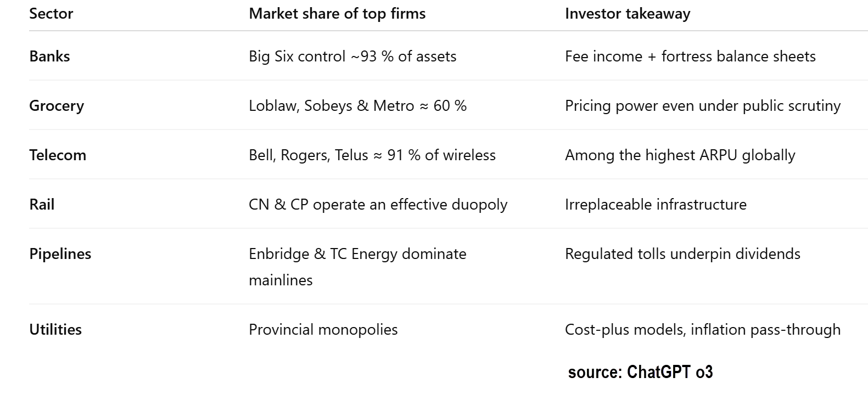868x400 pixels.
Task: Click the Irreplaceable infrastructure text
Action: click(656, 205)
